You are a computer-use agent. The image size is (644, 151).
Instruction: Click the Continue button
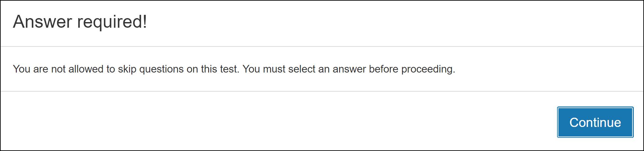click(x=595, y=122)
